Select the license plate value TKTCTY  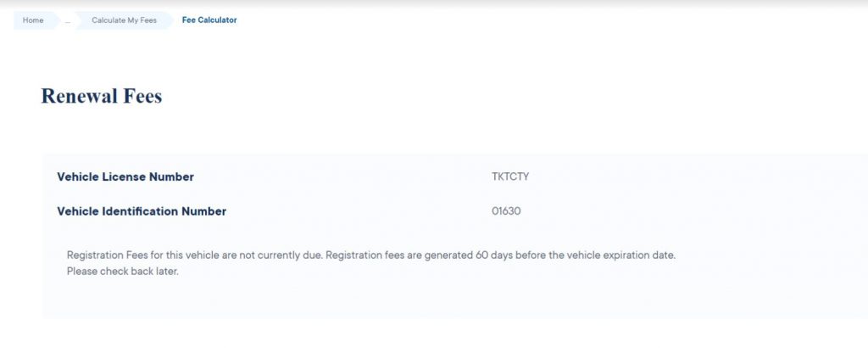(x=510, y=177)
